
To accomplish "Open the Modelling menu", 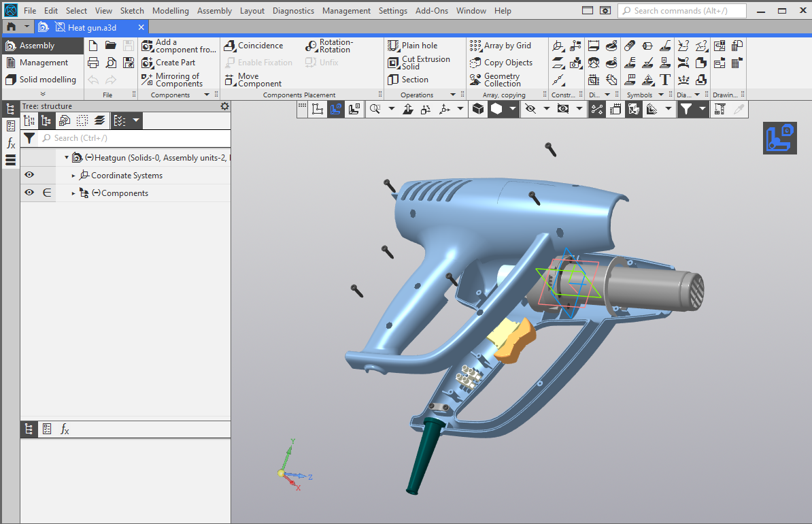I will pos(171,11).
